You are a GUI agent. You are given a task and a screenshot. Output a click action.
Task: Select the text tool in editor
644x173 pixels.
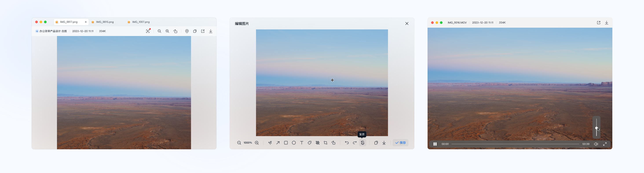coord(302,143)
